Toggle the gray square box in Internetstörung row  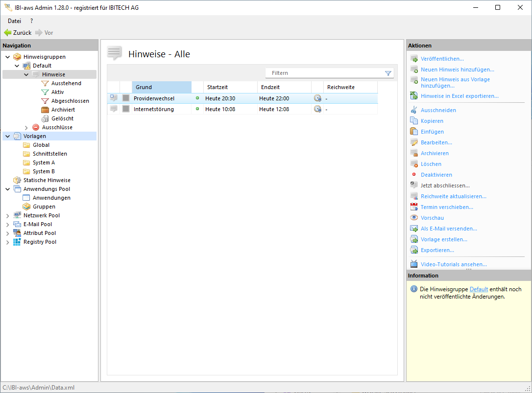(x=126, y=109)
